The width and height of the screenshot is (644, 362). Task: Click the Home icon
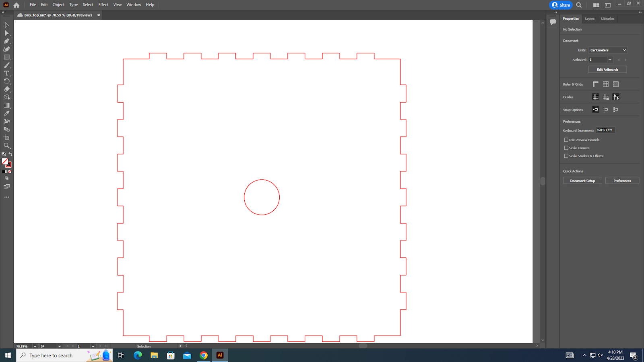coord(17,5)
